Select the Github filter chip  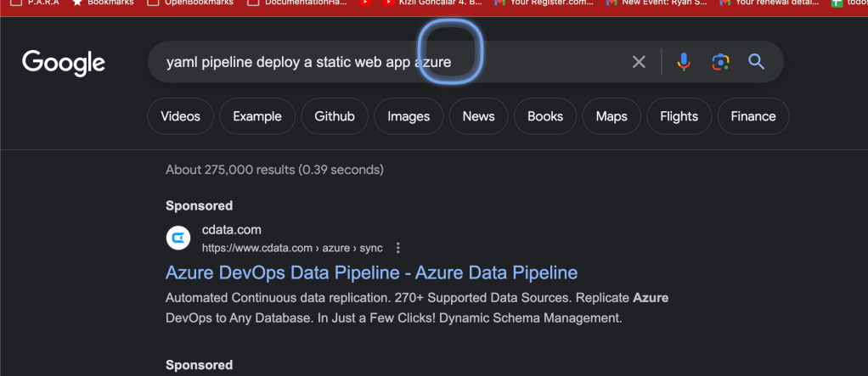tap(335, 116)
